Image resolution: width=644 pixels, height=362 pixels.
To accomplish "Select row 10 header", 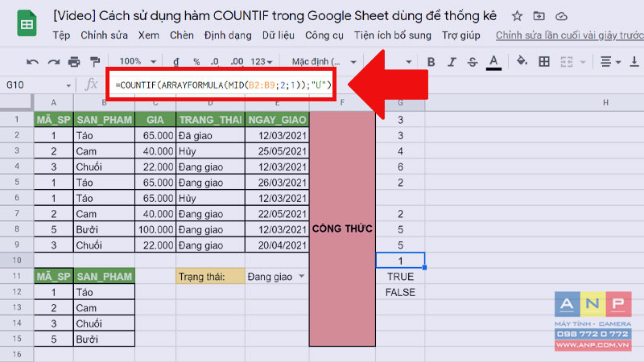I will [16, 260].
